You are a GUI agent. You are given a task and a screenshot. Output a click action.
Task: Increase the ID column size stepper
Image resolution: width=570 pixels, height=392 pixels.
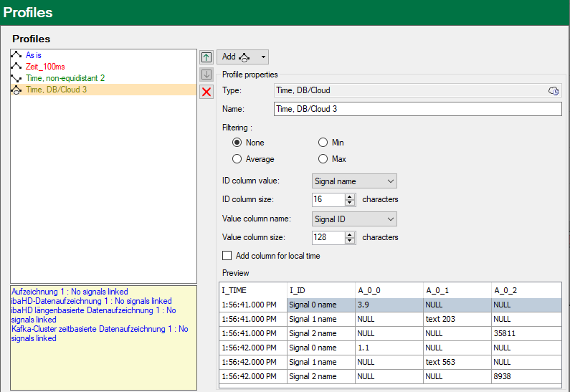click(350, 196)
